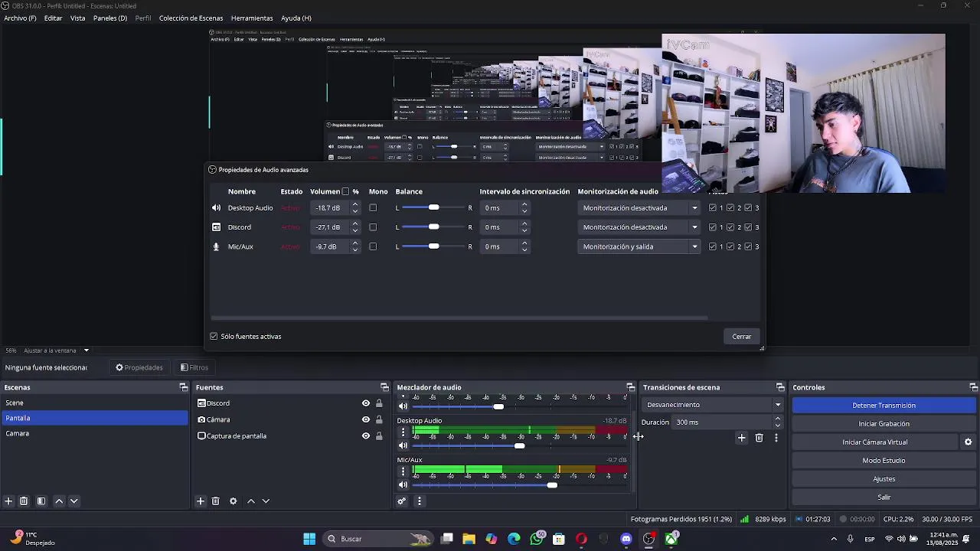Open Mic/Aux Monitorización y salida dropdown

(x=639, y=246)
